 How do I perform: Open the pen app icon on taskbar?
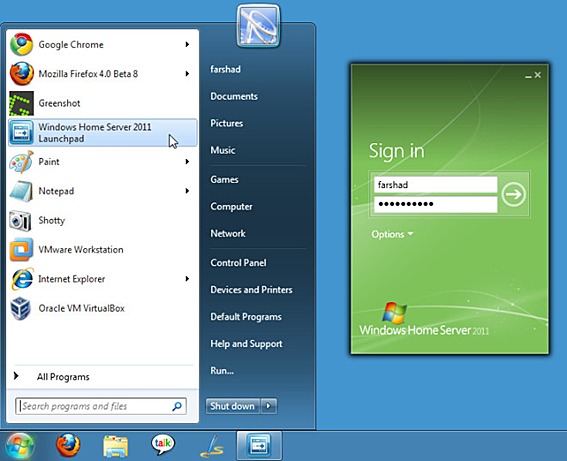coord(211,445)
